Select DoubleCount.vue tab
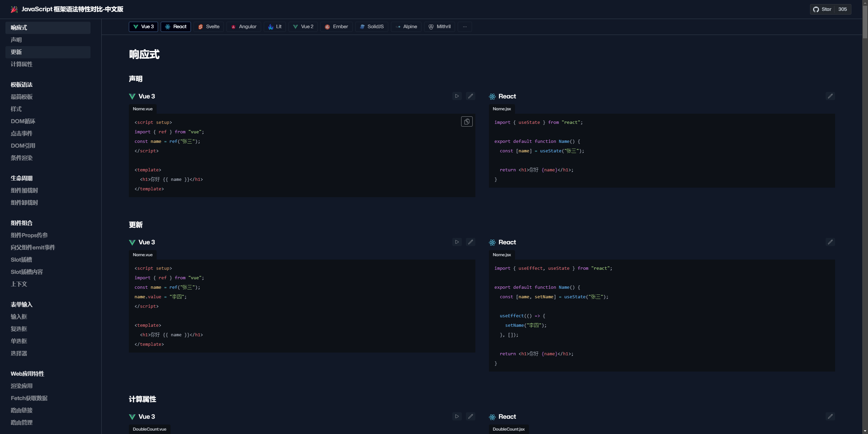This screenshot has width=868, height=434. (150, 429)
